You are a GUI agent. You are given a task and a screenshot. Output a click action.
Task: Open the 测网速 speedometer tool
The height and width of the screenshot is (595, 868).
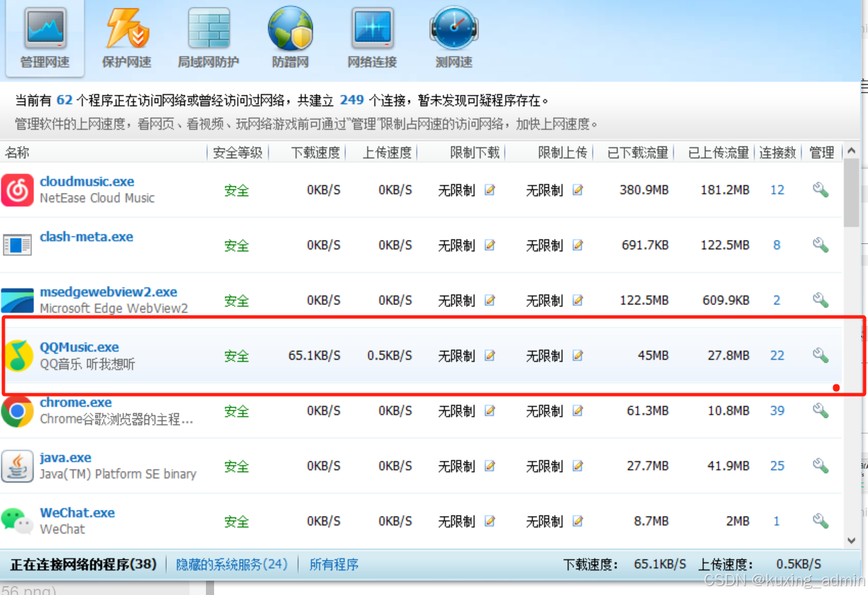[x=454, y=38]
